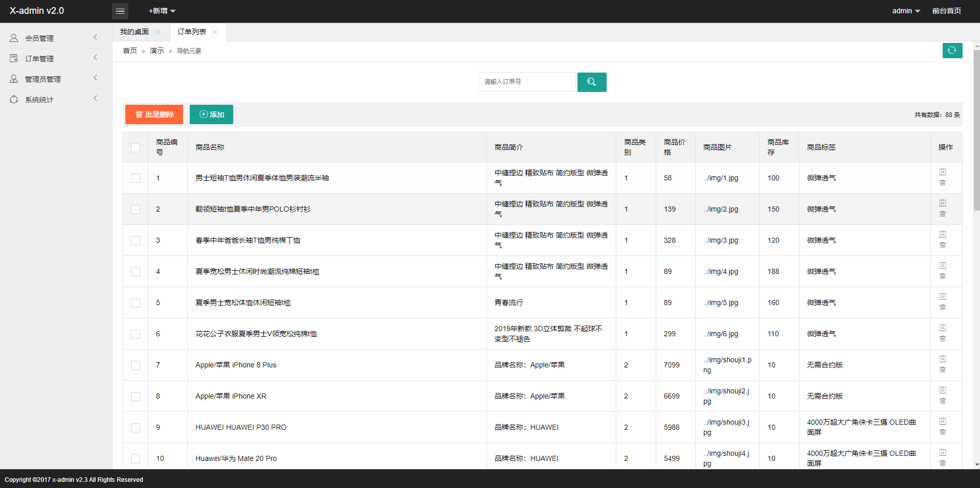Click the 共有数据: 88 条 count text
The height and width of the screenshot is (488, 980).
pos(937,115)
